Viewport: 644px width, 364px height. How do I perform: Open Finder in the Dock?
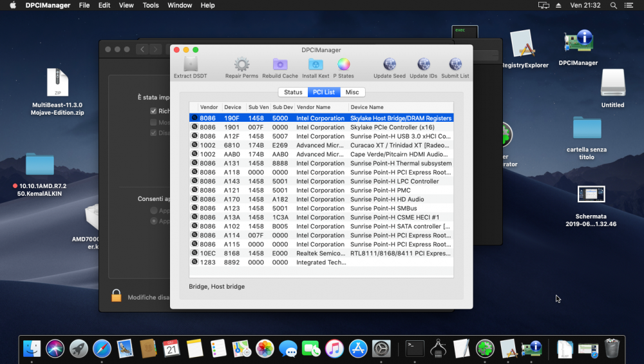(x=32, y=349)
